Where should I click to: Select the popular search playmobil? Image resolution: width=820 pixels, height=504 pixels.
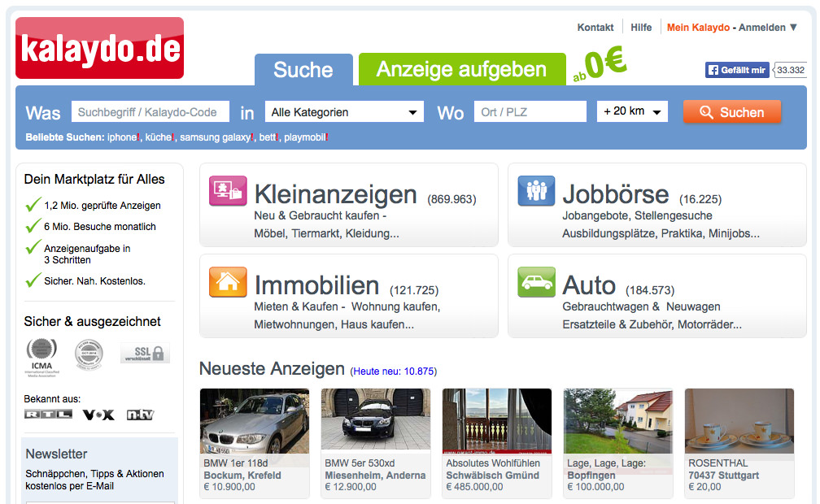point(304,137)
